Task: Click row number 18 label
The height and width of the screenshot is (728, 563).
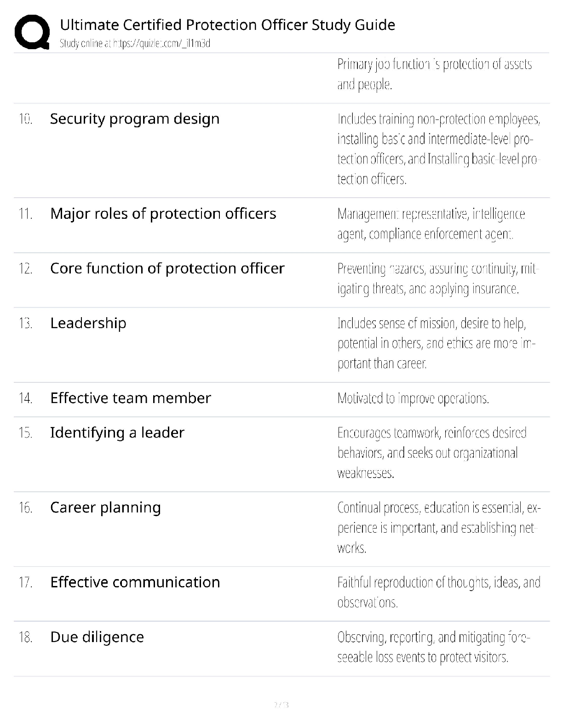Action: pyautogui.click(x=25, y=637)
